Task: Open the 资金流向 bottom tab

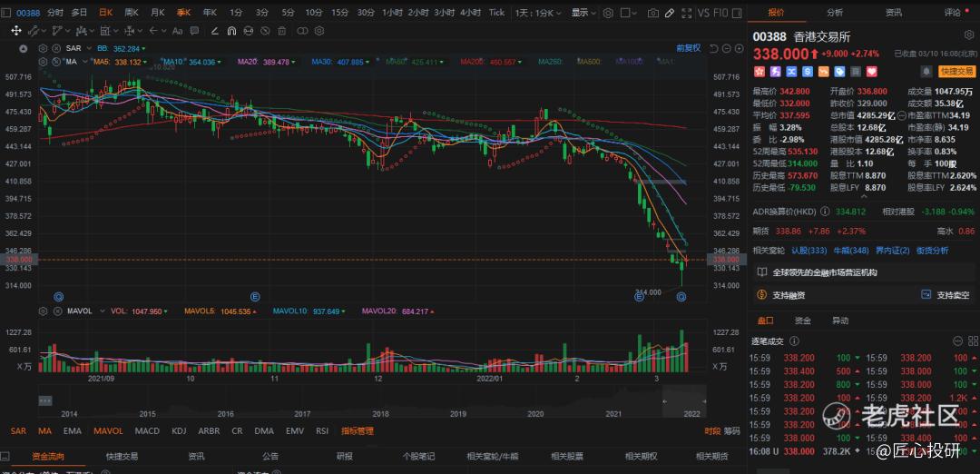Action: (48, 457)
